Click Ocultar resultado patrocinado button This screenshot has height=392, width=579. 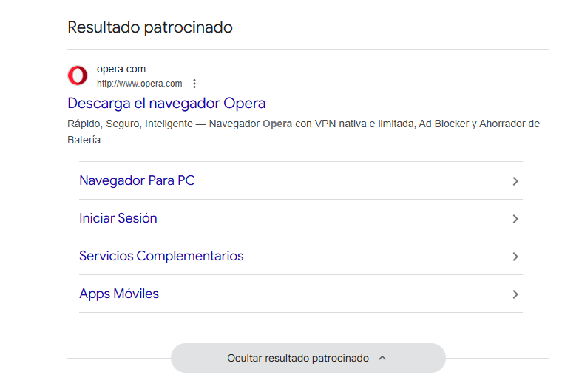tap(308, 358)
